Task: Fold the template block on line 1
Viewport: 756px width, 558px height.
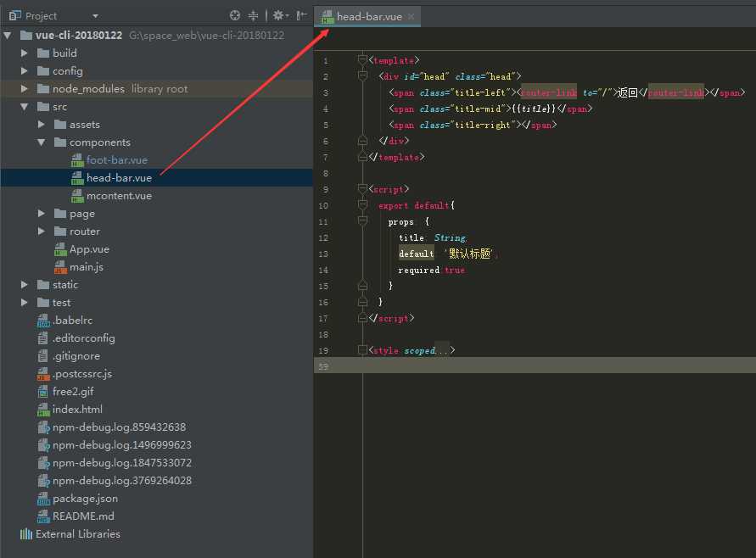Action: pos(362,59)
